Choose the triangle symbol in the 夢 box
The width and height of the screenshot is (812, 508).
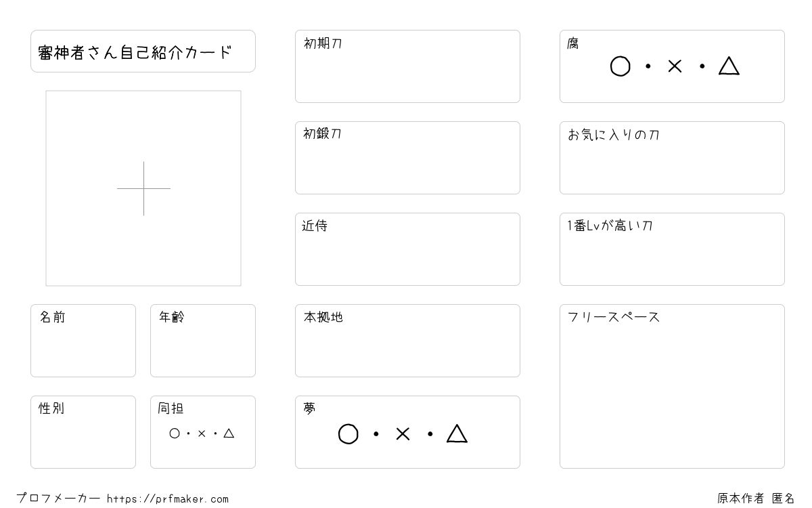coord(457,433)
